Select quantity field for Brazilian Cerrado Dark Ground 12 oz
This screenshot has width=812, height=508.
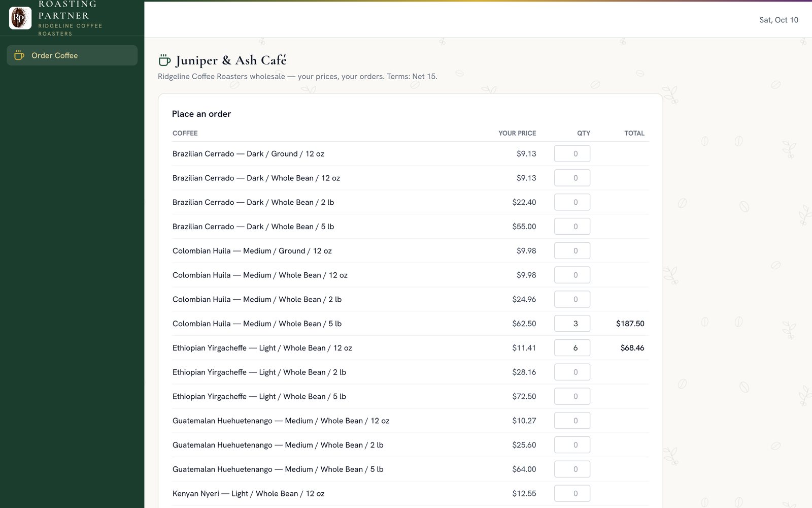point(572,153)
